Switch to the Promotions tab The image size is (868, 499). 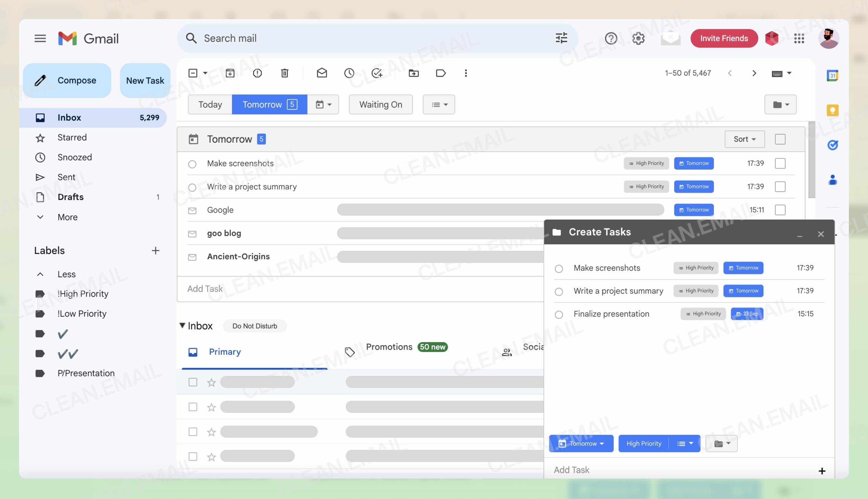point(389,347)
